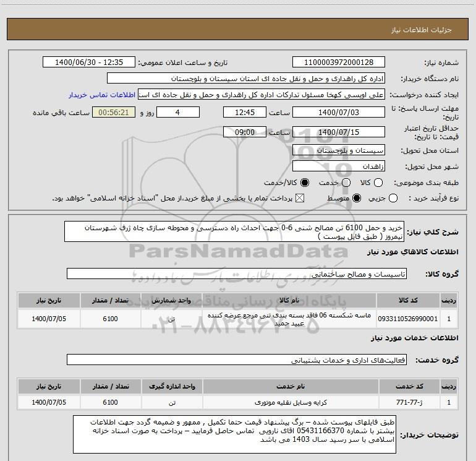Click validity time field 09:00
This screenshot has width=476, height=461.
click(x=245, y=132)
